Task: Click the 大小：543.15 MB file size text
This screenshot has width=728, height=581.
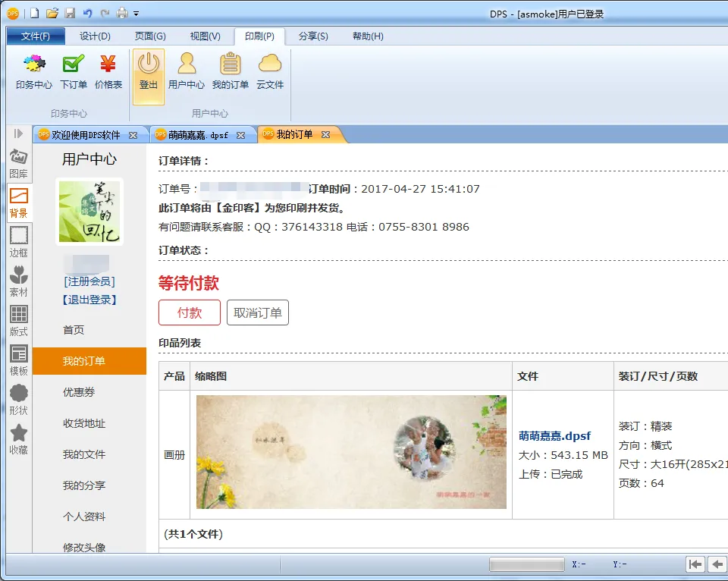Action: (x=563, y=455)
